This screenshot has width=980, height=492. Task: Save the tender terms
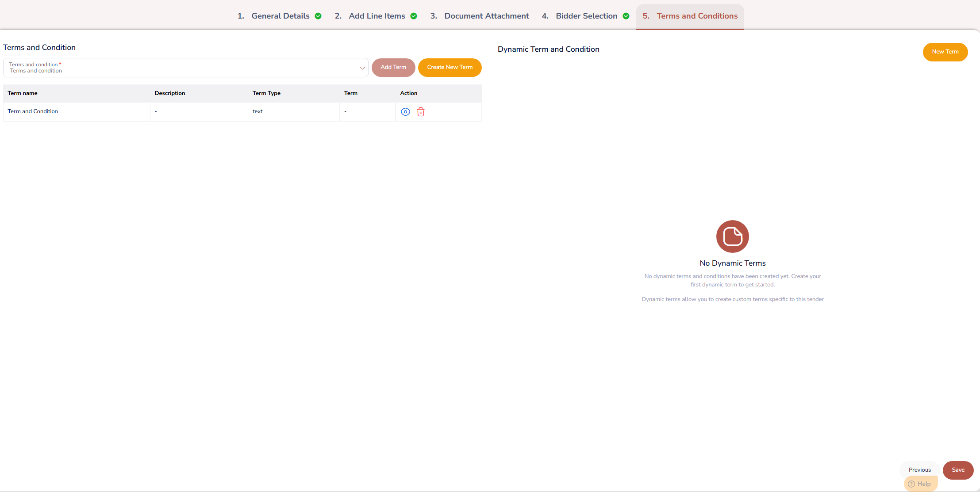coord(958,470)
